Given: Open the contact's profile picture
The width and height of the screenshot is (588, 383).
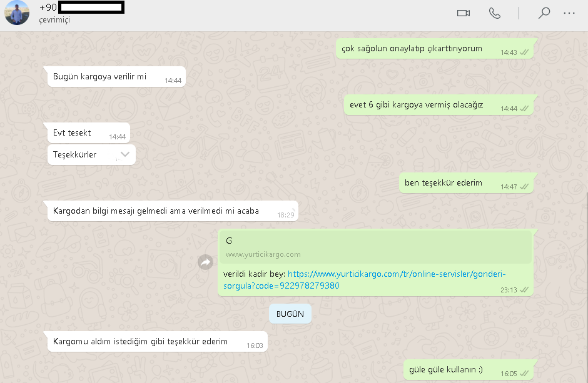Looking at the screenshot, I should [17, 12].
